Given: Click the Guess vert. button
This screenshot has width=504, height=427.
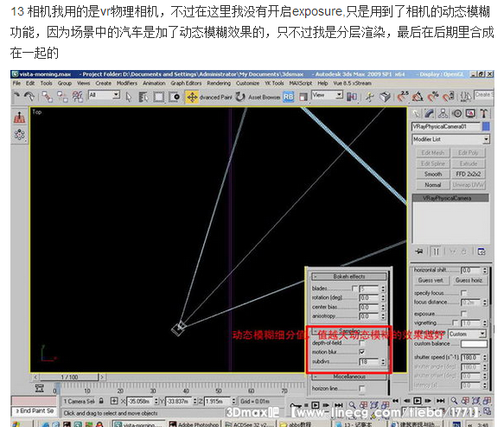Looking at the screenshot, I should [431, 281].
